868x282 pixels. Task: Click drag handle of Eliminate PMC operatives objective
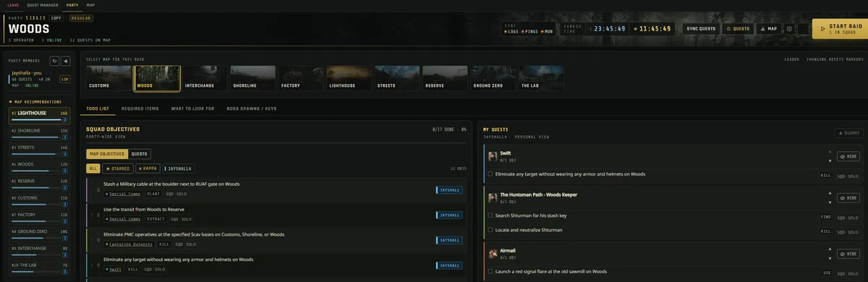click(98, 240)
